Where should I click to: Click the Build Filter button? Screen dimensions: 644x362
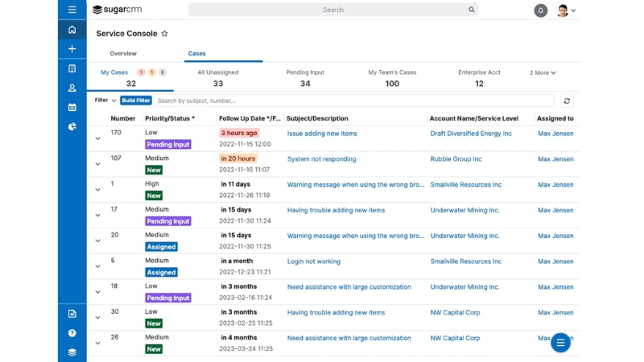136,101
